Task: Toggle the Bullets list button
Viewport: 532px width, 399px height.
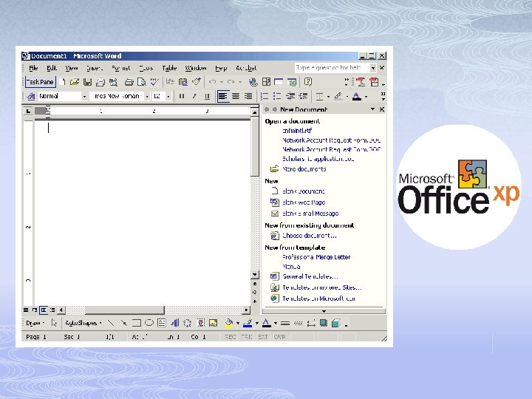Action: pos(277,96)
